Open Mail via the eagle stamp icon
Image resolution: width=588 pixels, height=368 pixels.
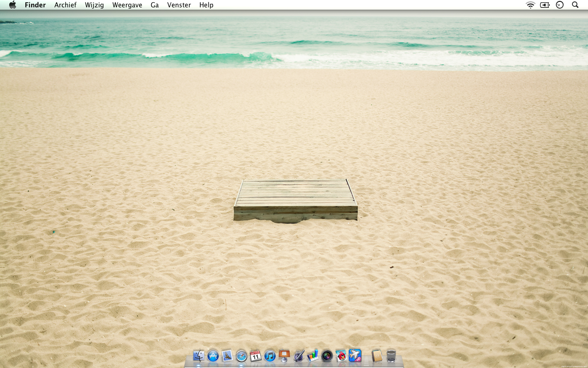point(227,356)
